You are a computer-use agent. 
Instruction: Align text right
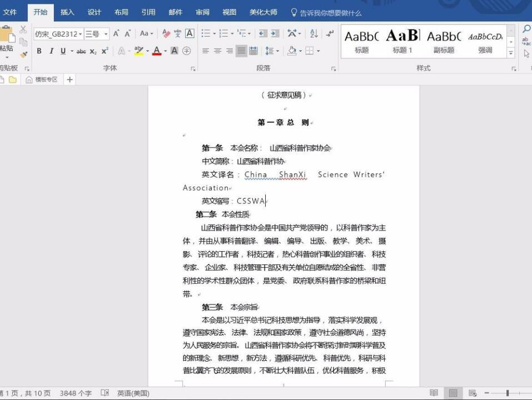230,51
